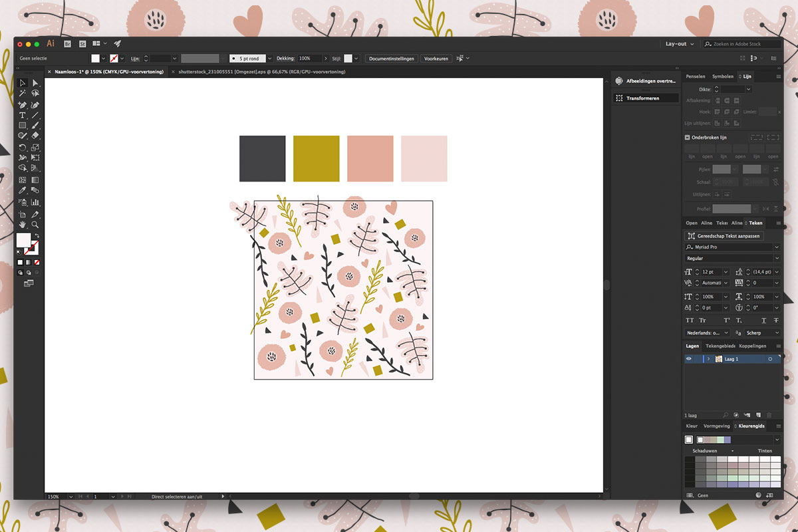Select the Zoom tool

click(x=35, y=224)
